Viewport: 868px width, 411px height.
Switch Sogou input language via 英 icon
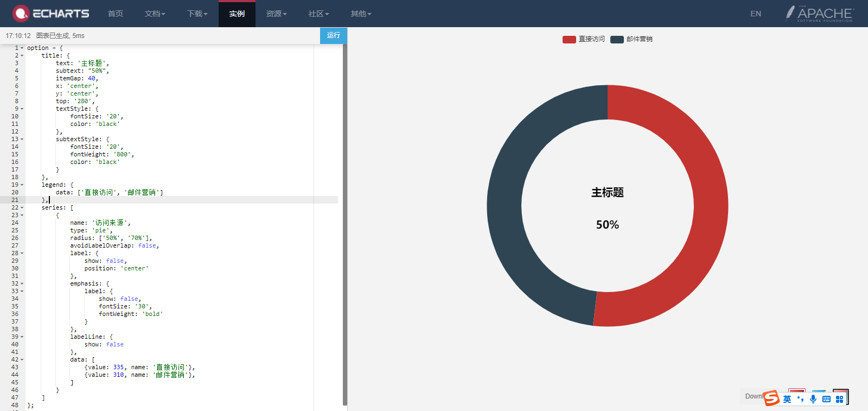[787, 399]
